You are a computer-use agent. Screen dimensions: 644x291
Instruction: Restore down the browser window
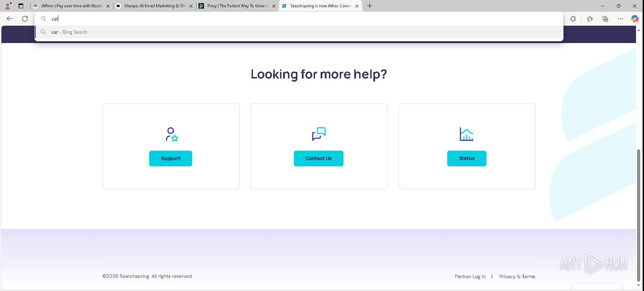click(x=619, y=6)
